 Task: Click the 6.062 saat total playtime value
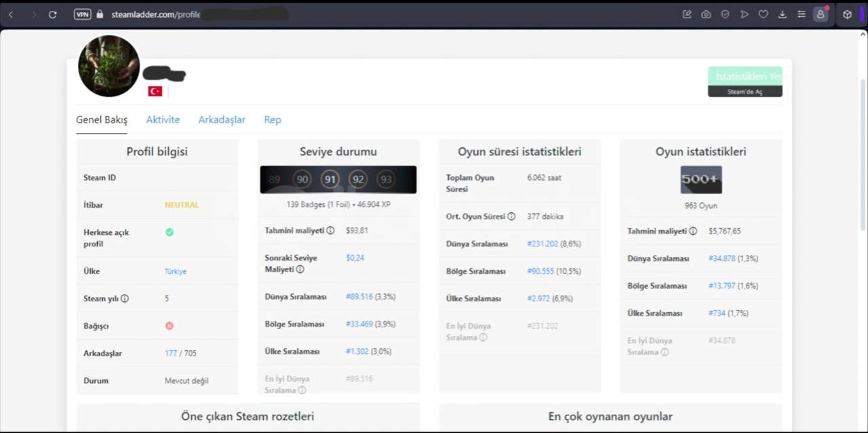pyautogui.click(x=544, y=178)
